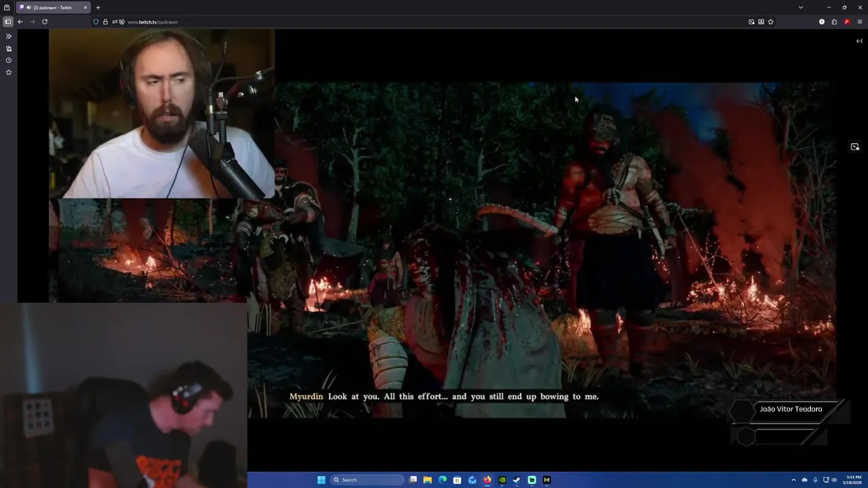Click the autoplay blocked icon in the address bar

[x=121, y=22]
